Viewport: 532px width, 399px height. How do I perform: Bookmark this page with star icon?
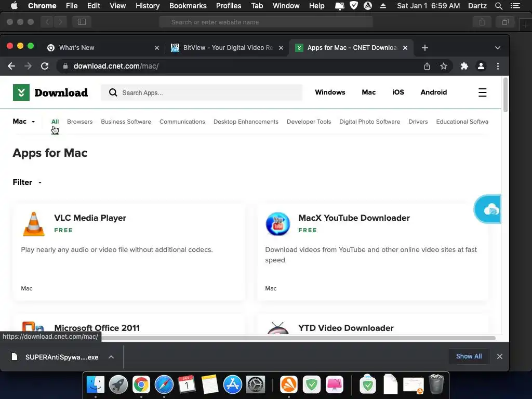pos(444,66)
